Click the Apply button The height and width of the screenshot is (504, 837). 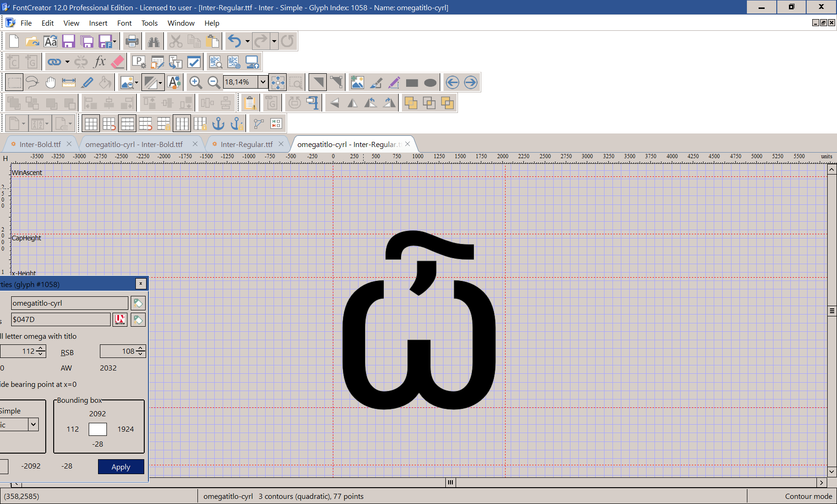121,467
